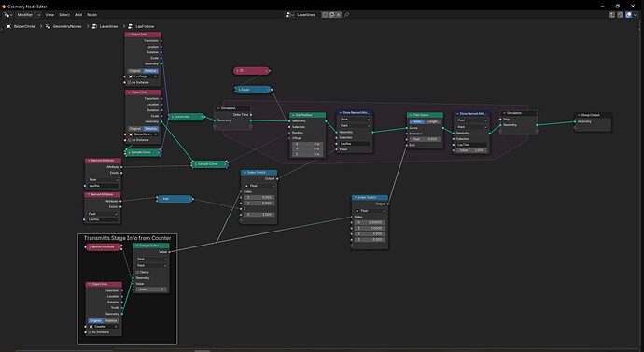Open the Modifier type dropdown

click(x=27, y=15)
